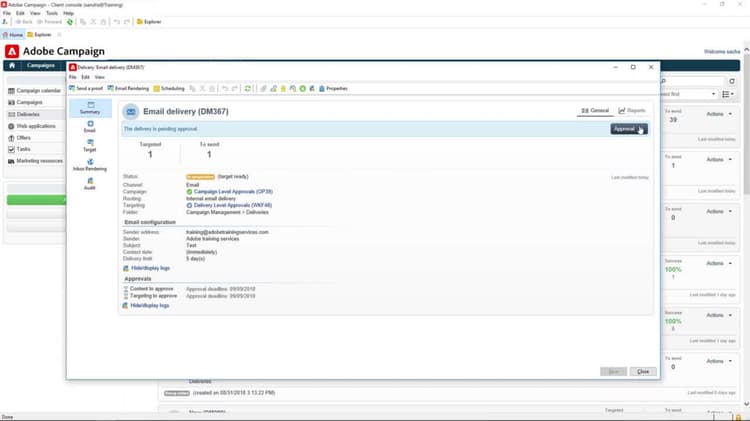This screenshot has width=750, height=421.
Task: Open the Inbox Rendering sidebar icon
Action: pyautogui.click(x=90, y=165)
